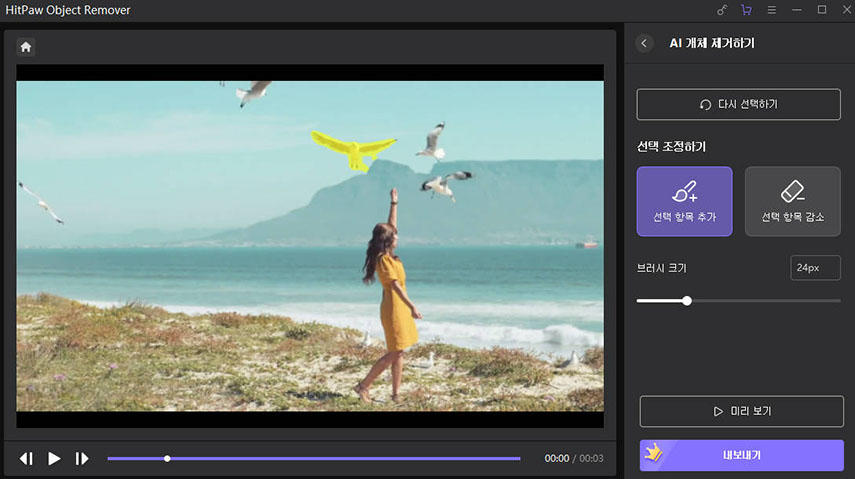Play the video preview
Screen dimensions: 855x479
[x=54, y=458]
